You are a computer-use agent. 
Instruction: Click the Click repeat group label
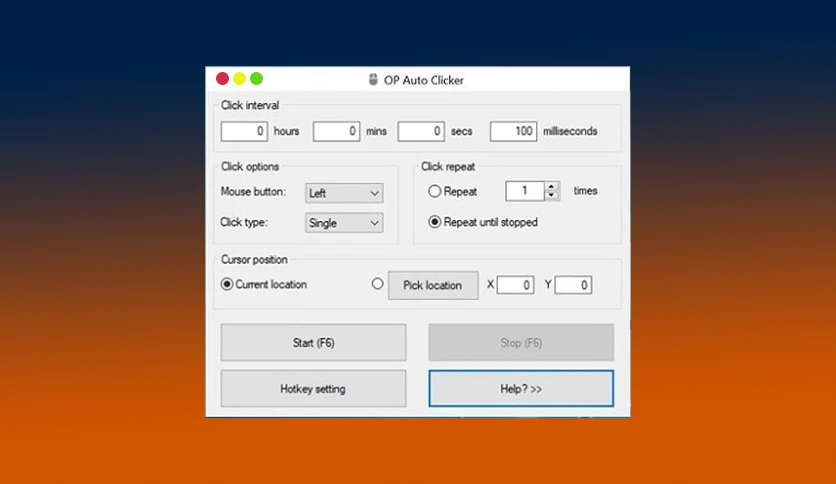(448, 166)
